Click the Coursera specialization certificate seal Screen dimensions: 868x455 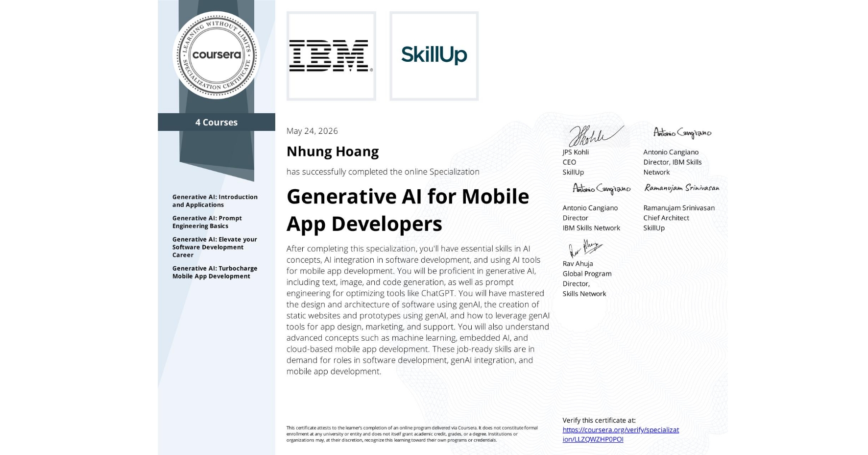(x=216, y=54)
